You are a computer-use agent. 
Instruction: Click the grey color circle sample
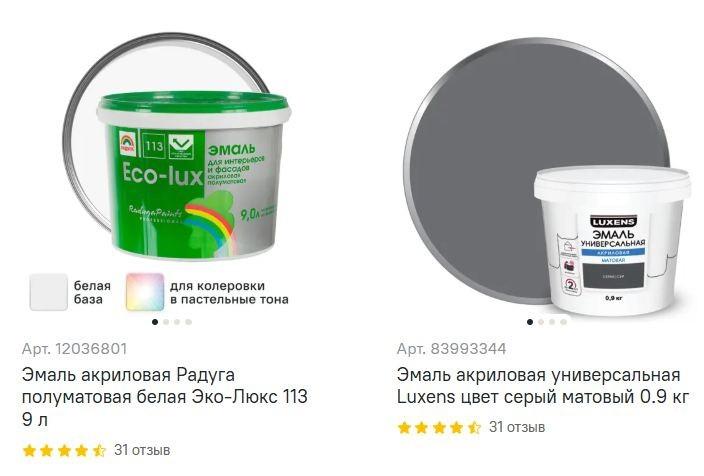494,148
